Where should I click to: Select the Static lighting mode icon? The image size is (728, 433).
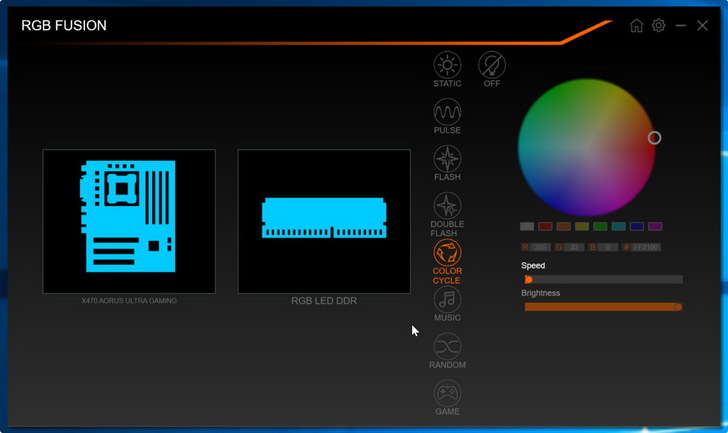447,65
